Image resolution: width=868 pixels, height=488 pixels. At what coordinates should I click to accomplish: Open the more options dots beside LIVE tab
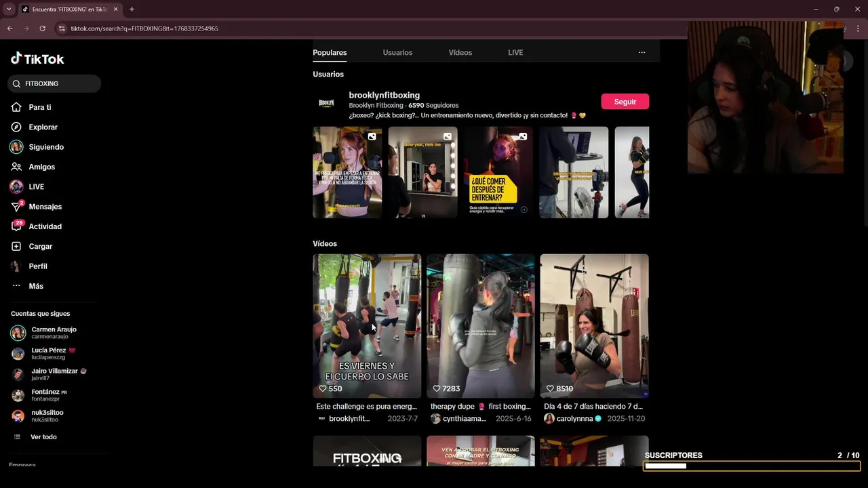pyautogui.click(x=642, y=52)
